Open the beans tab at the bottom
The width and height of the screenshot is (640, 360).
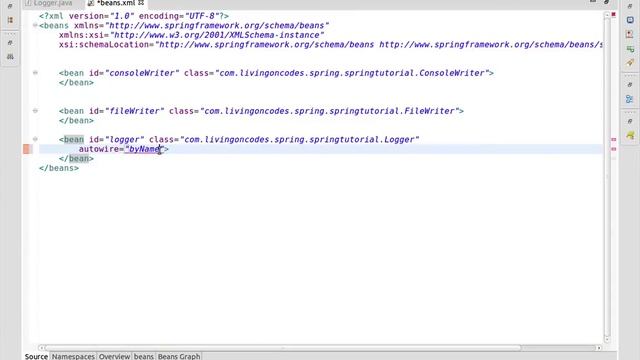(x=144, y=356)
